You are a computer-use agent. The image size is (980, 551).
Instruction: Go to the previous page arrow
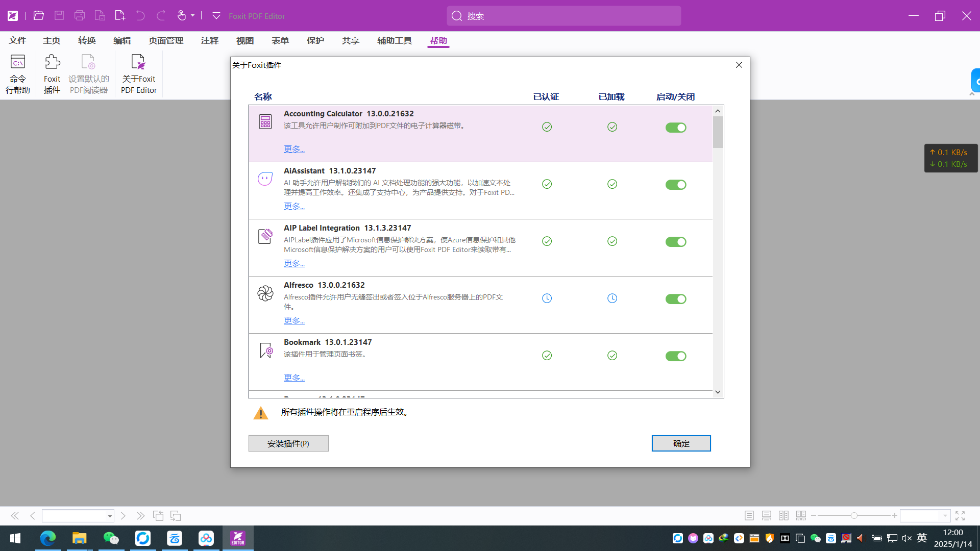click(x=33, y=516)
